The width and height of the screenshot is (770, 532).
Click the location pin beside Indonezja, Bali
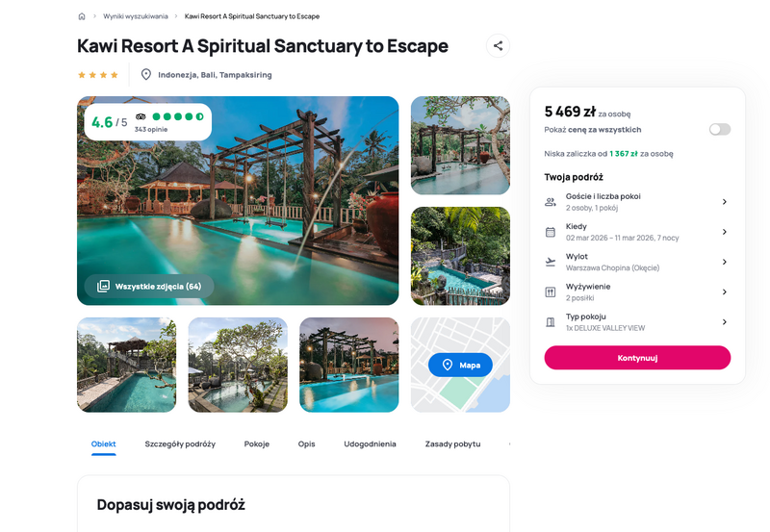(x=146, y=75)
